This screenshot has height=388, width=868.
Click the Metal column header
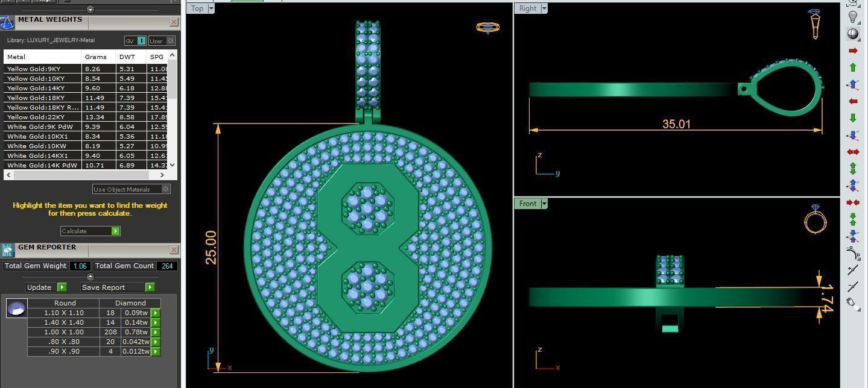pos(42,57)
